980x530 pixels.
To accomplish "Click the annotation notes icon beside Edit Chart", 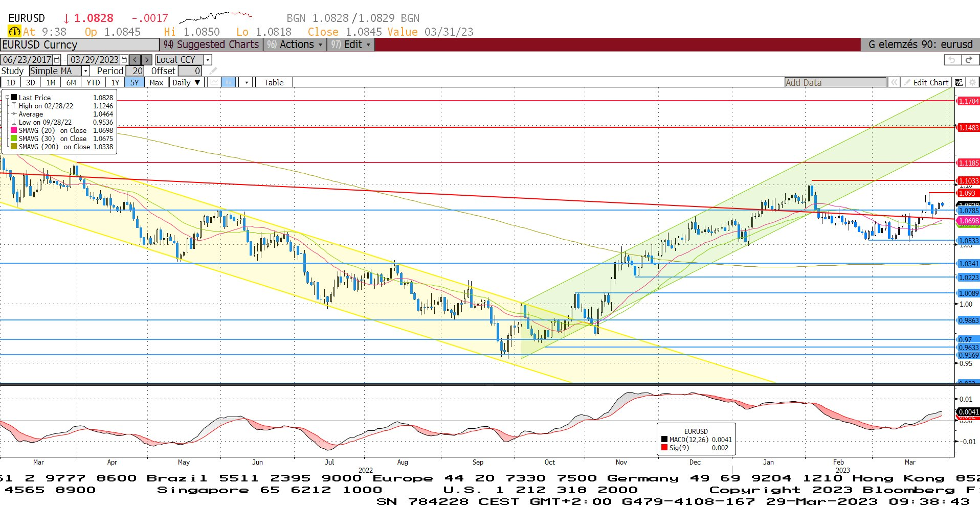I will [x=959, y=82].
